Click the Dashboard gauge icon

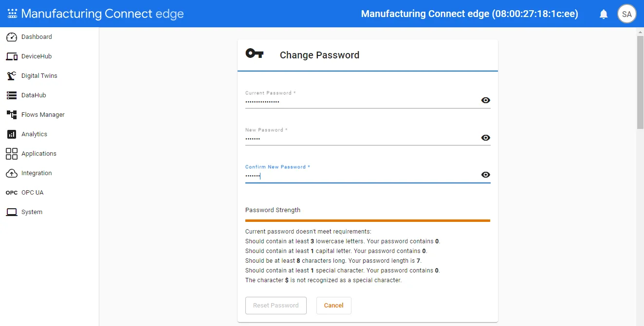[x=12, y=37]
